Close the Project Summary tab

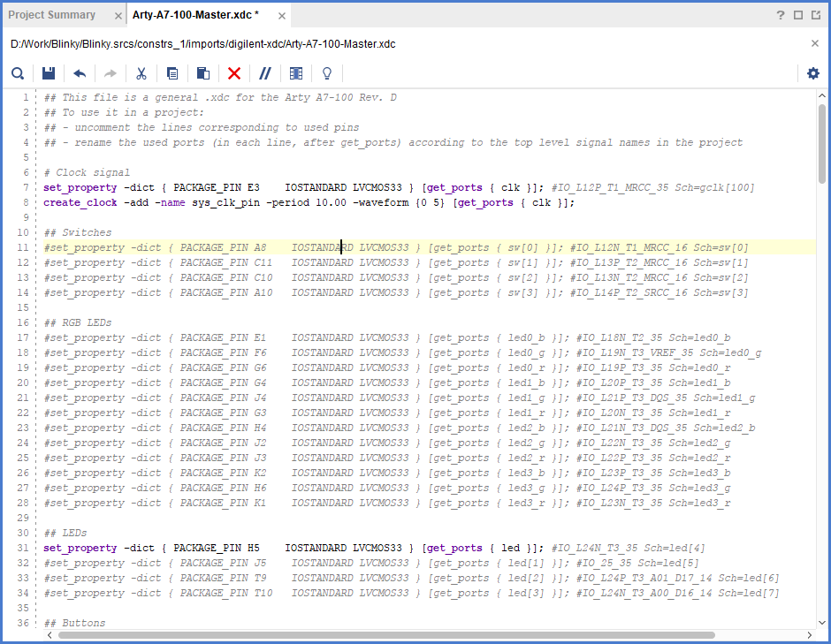point(118,16)
